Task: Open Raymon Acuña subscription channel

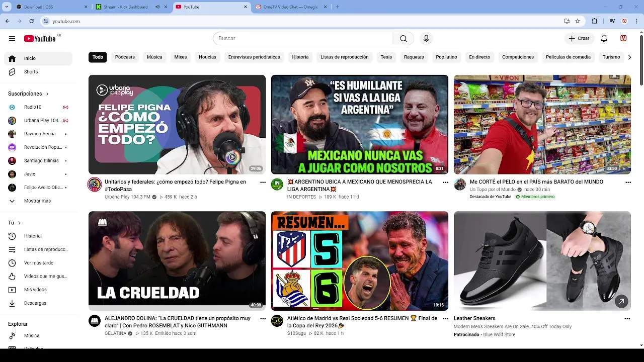Action: [x=38, y=134]
